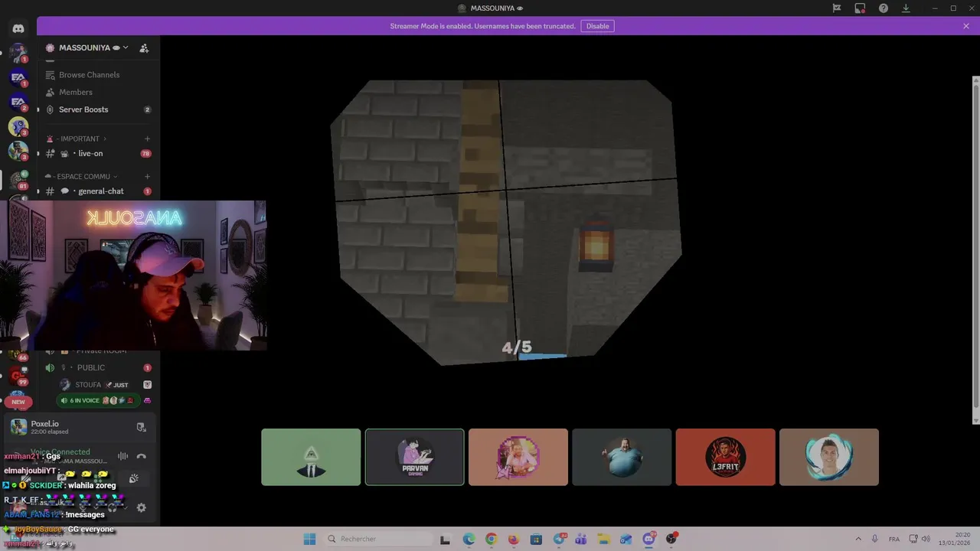
Task: Open the Discord inbox icon in title bar
Action: (x=860, y=8)
